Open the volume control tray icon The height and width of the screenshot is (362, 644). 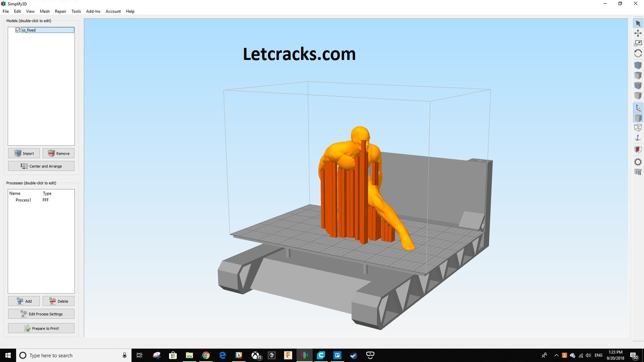[588, 355]
